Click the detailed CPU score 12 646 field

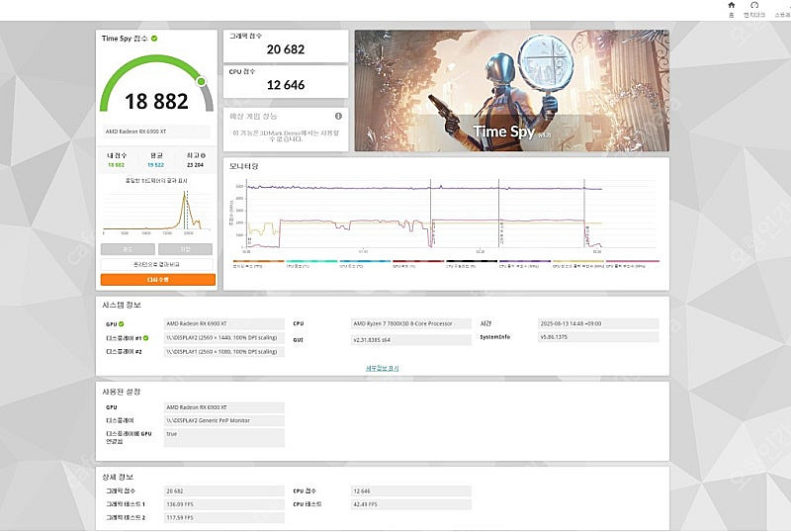click(x=410, y=491)
